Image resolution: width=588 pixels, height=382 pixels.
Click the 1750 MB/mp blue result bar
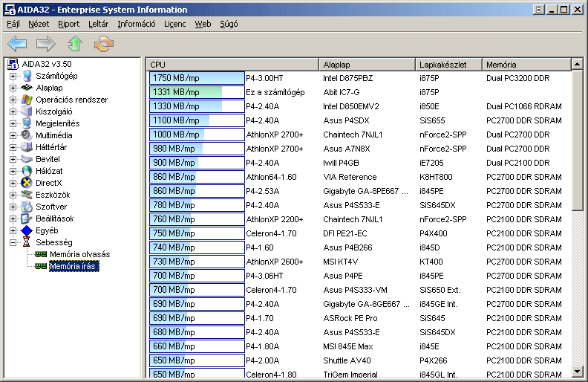click(x=197, y=78)
